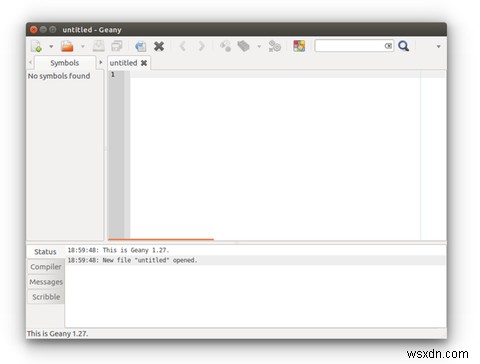
Task: Reload the current file from disk
Action: click(x=141, y=46)
